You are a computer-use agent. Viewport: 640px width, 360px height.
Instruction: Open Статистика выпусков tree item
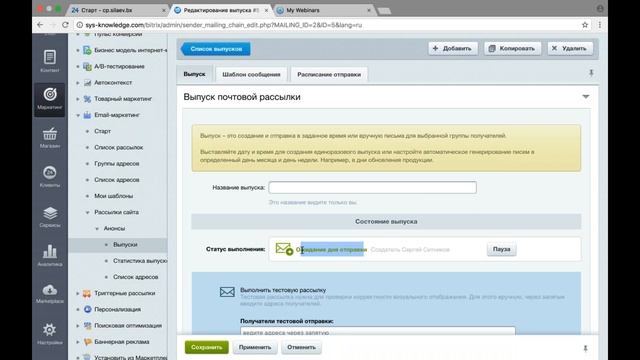coord(140,261)
